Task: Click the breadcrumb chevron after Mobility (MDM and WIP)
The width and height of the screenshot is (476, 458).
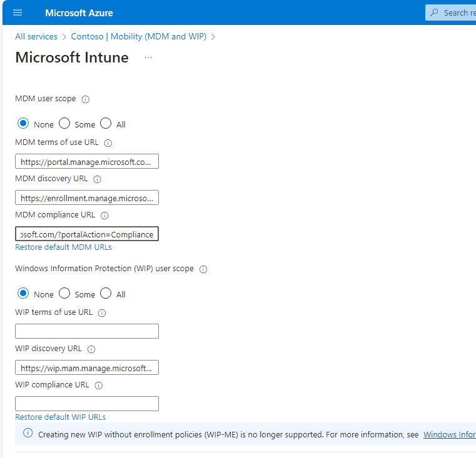Action: click(213, 37)
